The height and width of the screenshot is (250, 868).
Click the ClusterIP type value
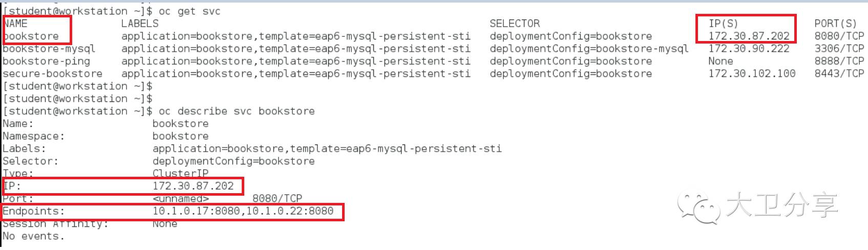coord(180,173)
